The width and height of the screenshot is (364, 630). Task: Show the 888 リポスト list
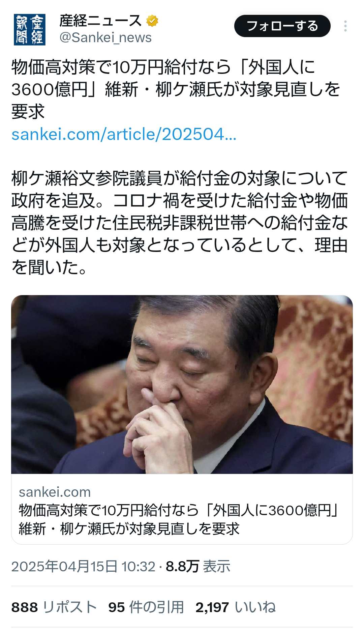click(x=54, y=607)
